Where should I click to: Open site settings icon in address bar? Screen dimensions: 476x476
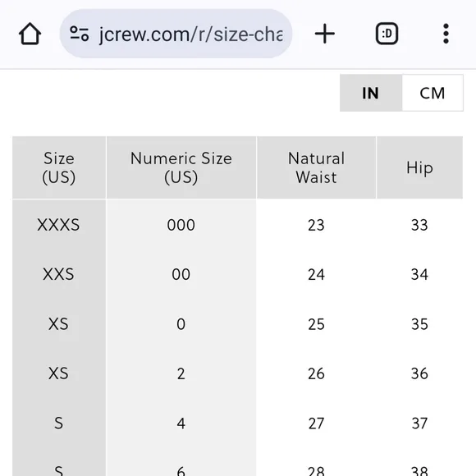tap(80, 34)
